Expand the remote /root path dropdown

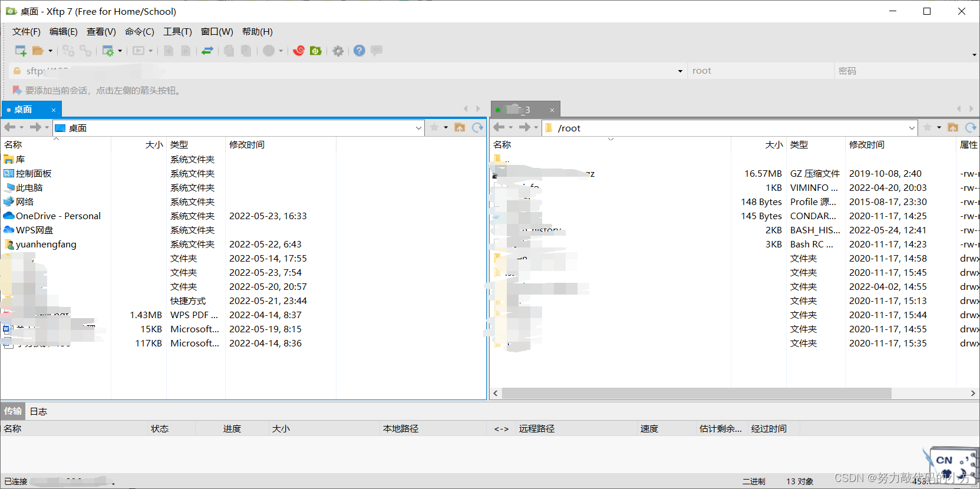pyautogui.click(x=912, y=128)
